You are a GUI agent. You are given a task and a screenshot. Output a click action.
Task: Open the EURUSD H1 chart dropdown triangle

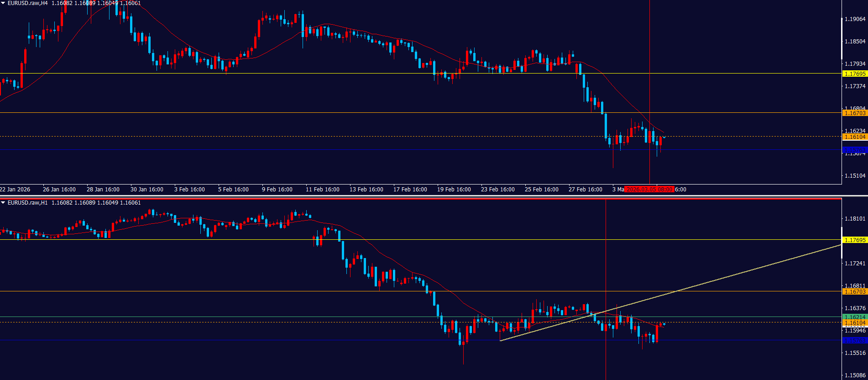pos(3,203)
